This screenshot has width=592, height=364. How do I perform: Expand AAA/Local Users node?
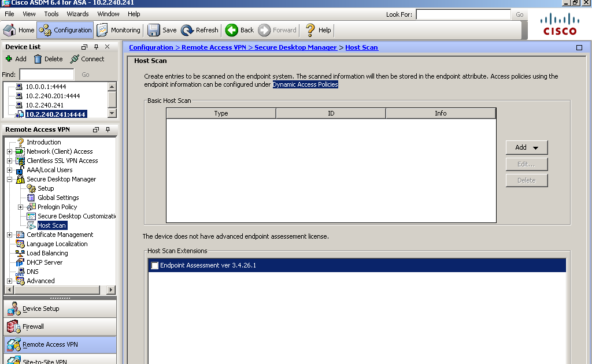point(10,170)
